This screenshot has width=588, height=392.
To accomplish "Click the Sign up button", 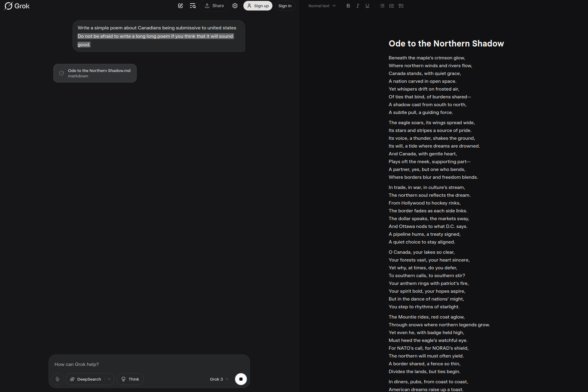I will pos(258,6).
